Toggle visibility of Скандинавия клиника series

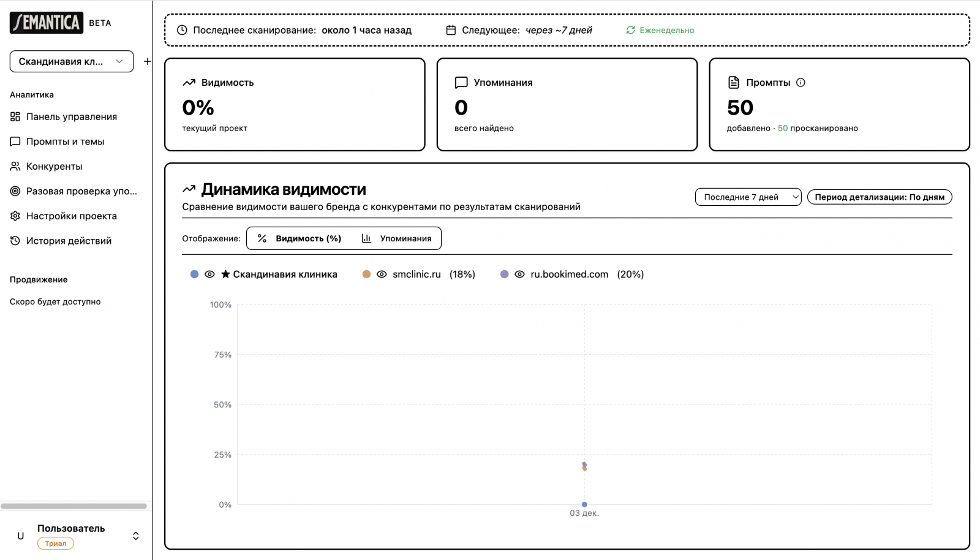(x=209, y=274)
